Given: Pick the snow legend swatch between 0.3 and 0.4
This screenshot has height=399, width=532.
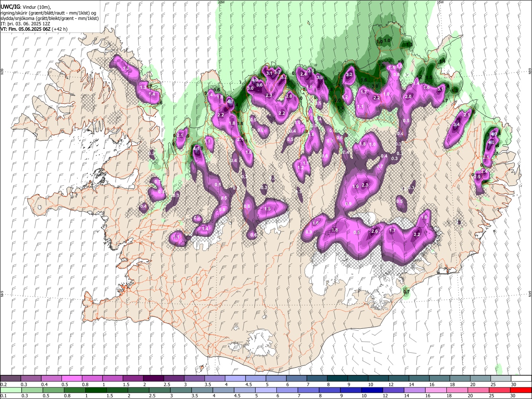Looking at the screenshot, I should point(31,379).
